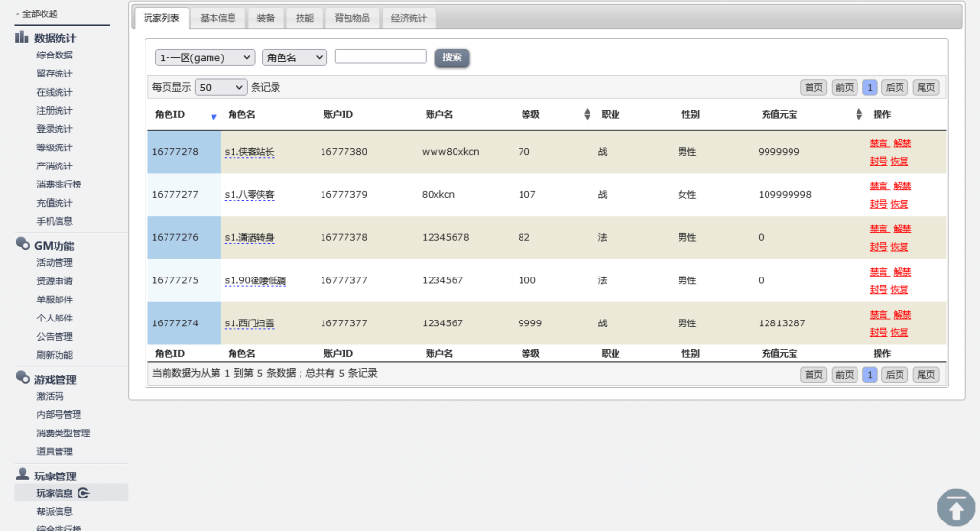Screen dimensions: 980x531
Task: Open 激活码 in the sidebar
Action: 50,397
